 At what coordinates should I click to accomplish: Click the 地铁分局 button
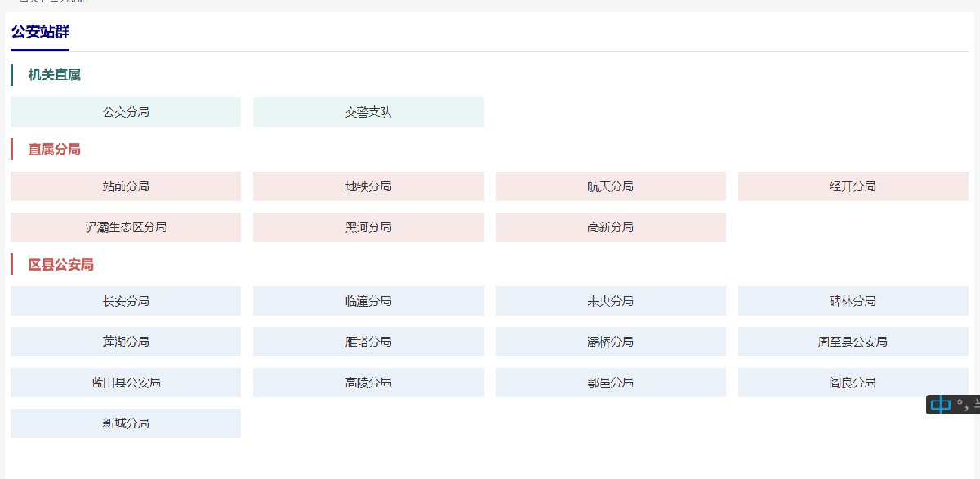pyautogui.click(x=368, y=186)
